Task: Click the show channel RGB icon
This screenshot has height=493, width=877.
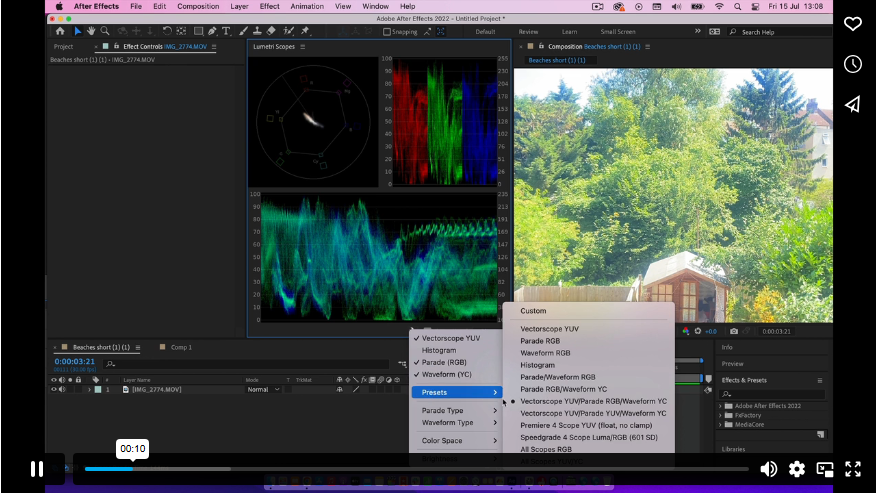Action: 686,331
